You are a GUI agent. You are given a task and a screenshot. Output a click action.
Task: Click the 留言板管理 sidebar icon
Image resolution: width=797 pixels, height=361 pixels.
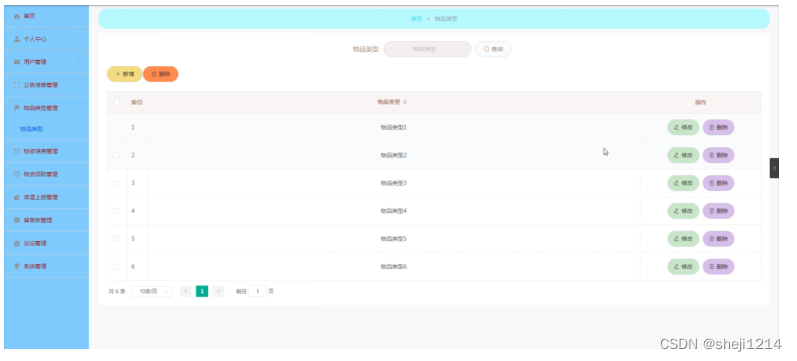tap(17, 220)
